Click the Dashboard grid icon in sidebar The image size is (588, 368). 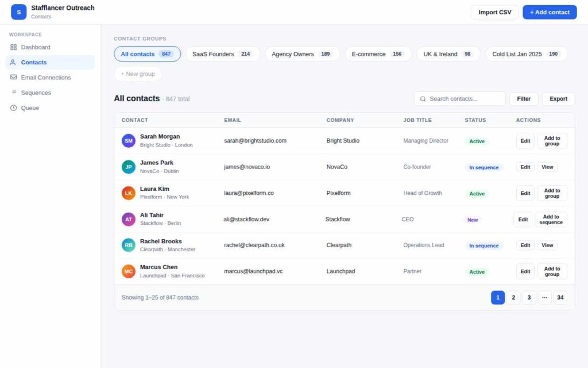click(x=14, y=47)
